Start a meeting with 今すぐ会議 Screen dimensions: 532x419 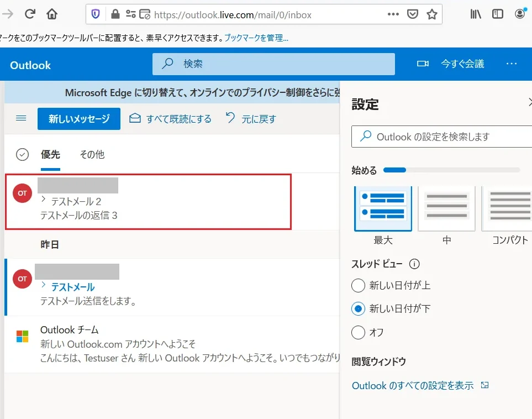pyautogui.click(x=462, y=64)
